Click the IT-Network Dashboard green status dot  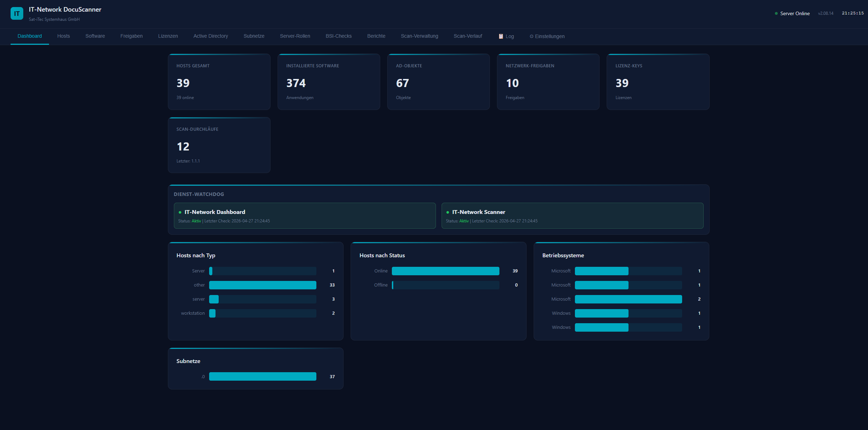[181, 212]
